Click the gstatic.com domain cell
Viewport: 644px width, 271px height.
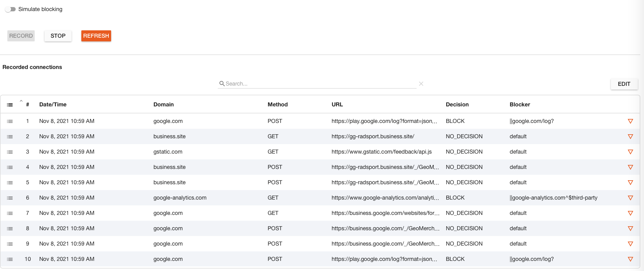coord(168,152)
